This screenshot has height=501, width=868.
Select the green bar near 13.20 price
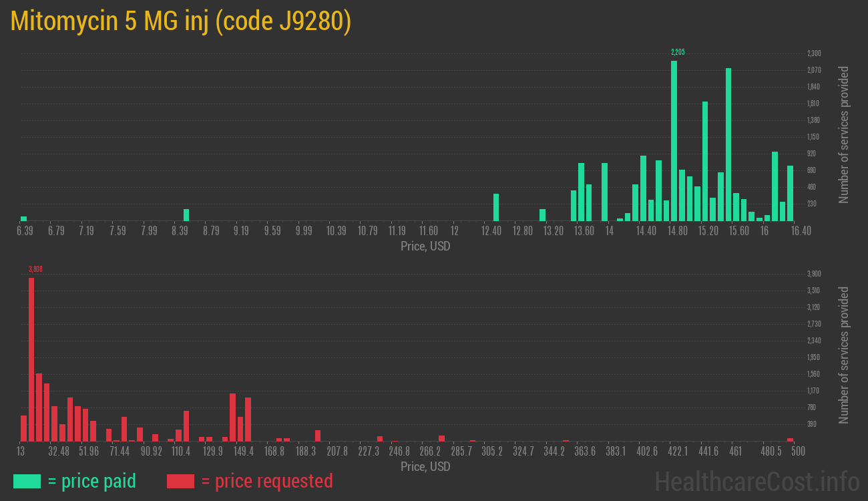(x=543, y=215)
